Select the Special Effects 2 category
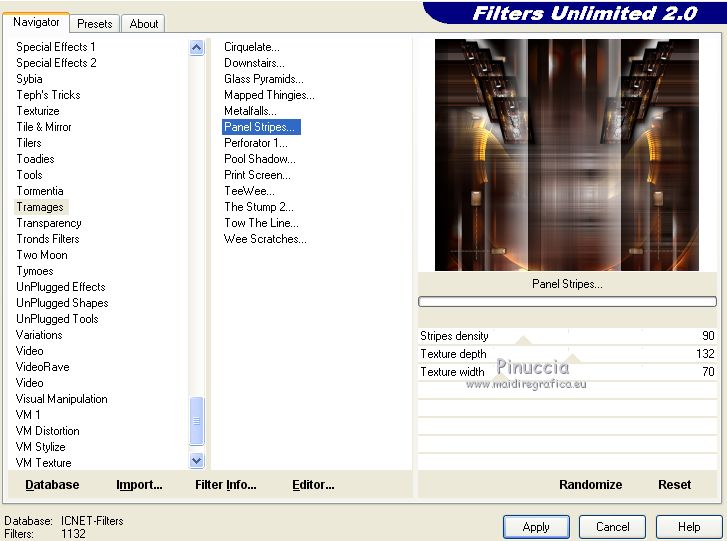Image resolution: width=727 pixels, height=541 pixels. [x=56, y=63]
